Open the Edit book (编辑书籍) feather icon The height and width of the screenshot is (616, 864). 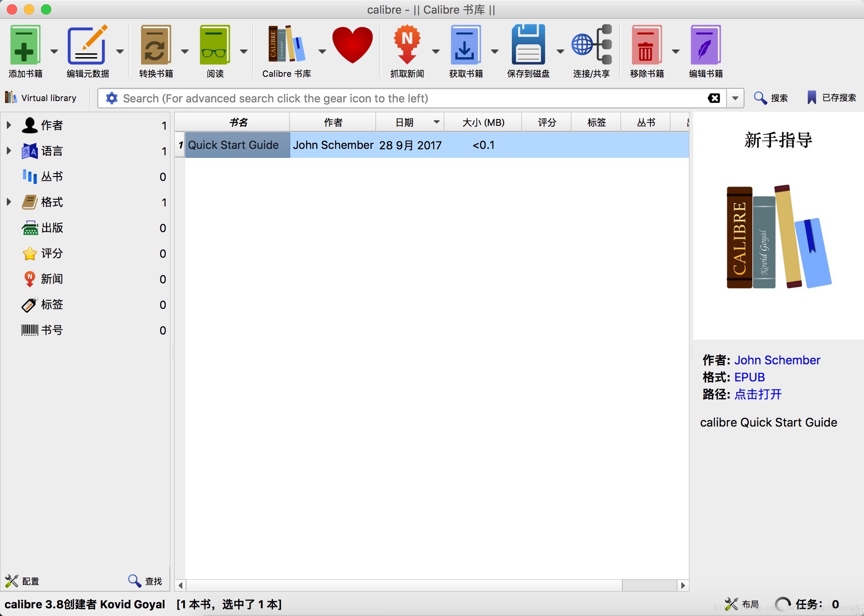[x=706, y=45]
